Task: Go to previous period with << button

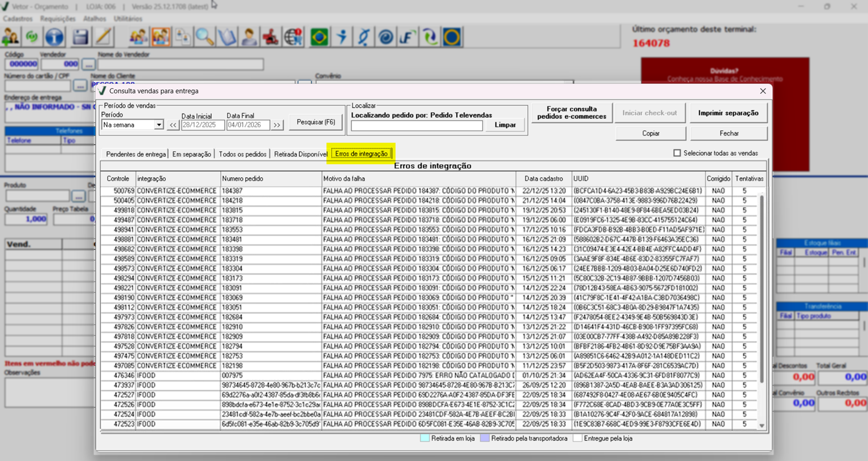Action: (x=173, y=125)
